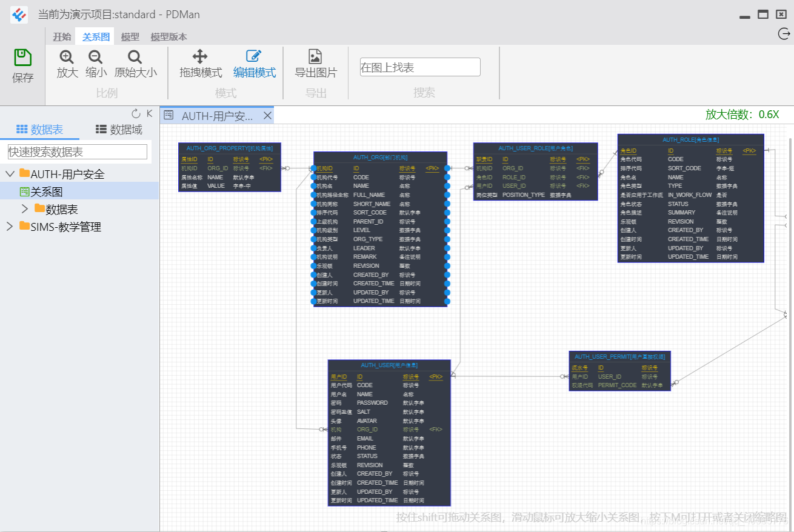Expand the SIMS-教学管理 module arrow
This screenshot has height=532, width=794.
10,227
